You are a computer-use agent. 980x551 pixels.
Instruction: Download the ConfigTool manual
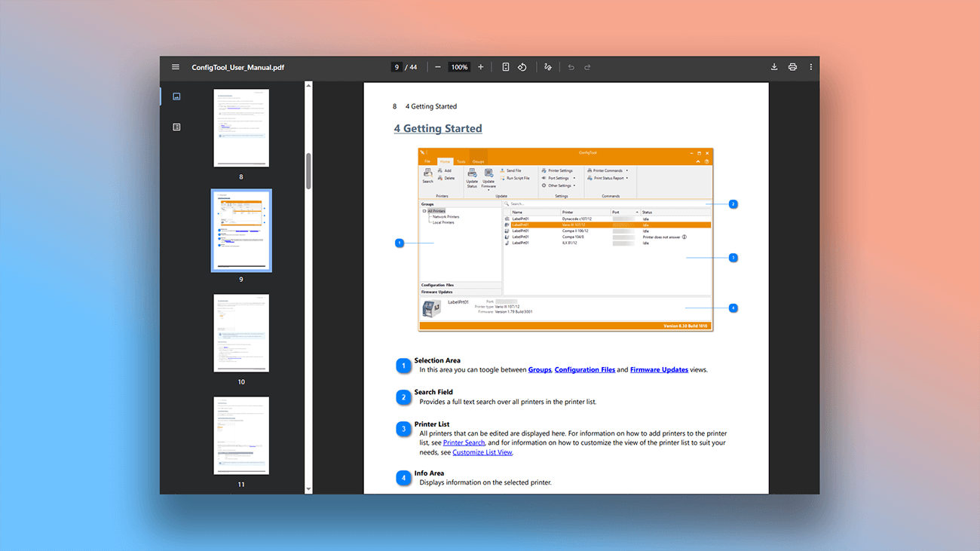click(774, 66)
